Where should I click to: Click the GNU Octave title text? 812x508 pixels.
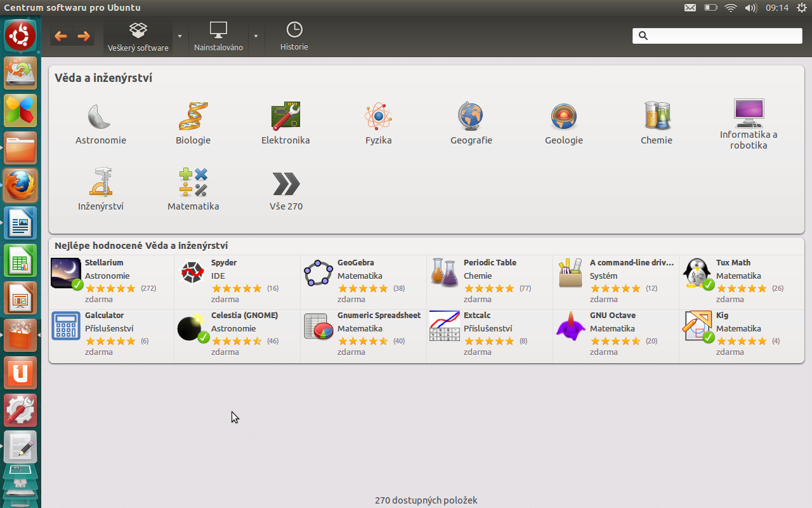point(613,315)
